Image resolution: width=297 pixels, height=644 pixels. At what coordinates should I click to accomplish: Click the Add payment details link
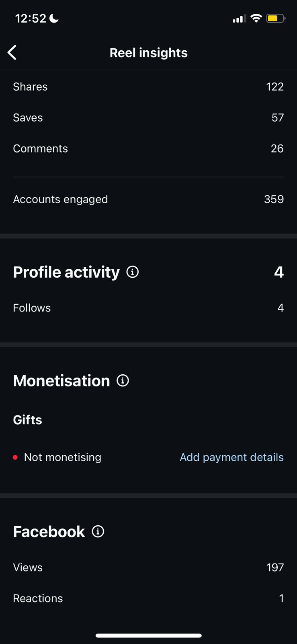(231, 457)
